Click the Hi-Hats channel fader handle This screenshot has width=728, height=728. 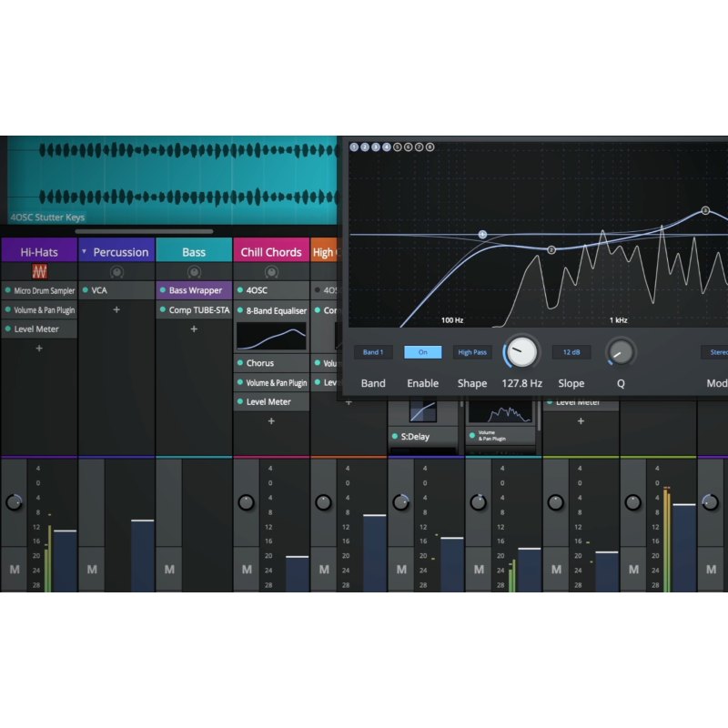pos(65,531)
